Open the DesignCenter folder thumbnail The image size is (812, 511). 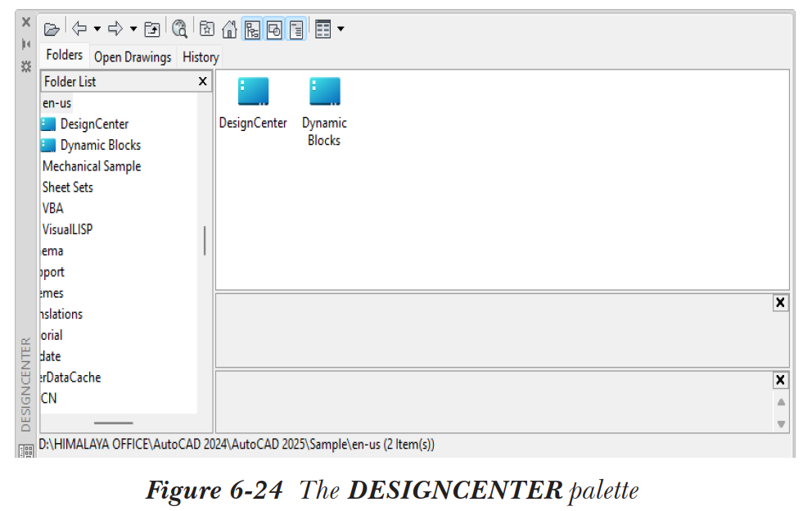click(x=253, y=92)
